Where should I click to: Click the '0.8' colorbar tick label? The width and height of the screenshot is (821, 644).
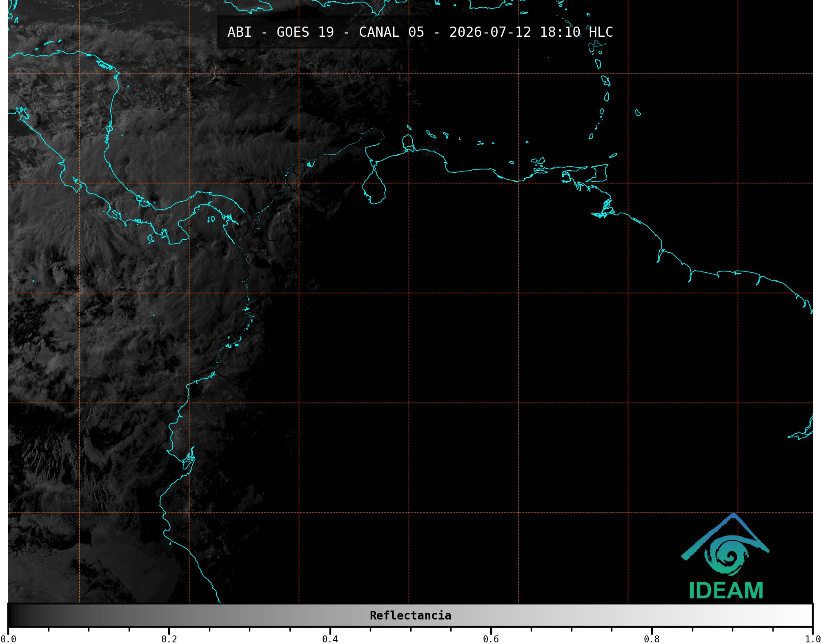(652, 639)
